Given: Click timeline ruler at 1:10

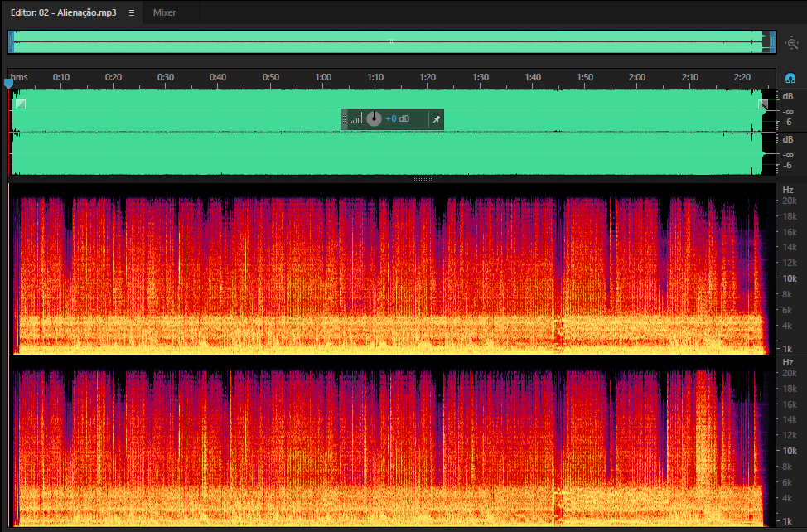Looking at the screenshot, I should (375, 77).
